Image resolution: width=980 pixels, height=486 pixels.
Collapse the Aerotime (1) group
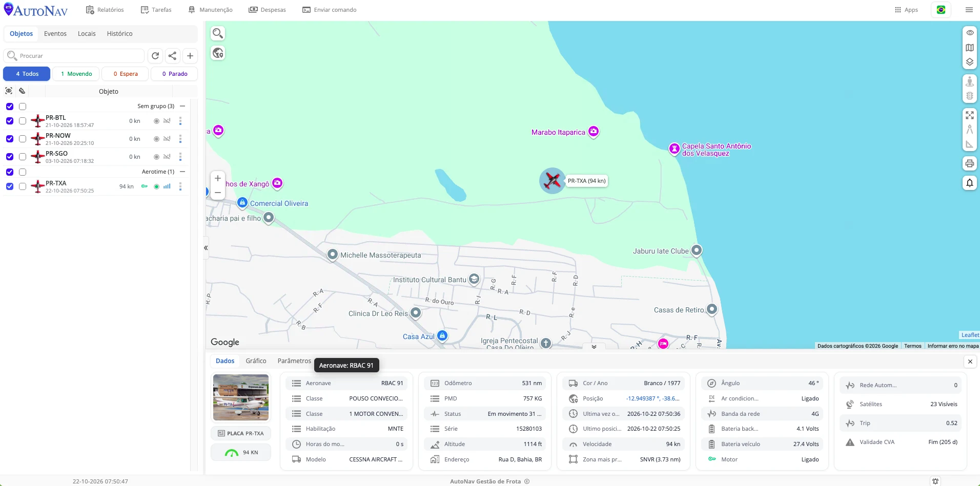(182, 172)
